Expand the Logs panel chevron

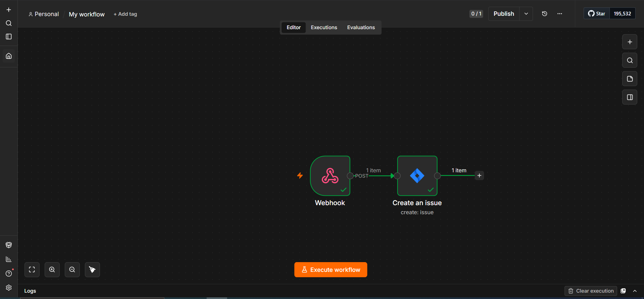pos(635,291)
